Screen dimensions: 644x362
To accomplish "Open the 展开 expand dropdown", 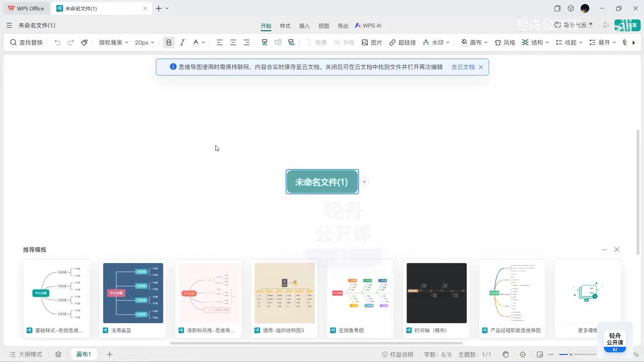I will coord(603,43).
